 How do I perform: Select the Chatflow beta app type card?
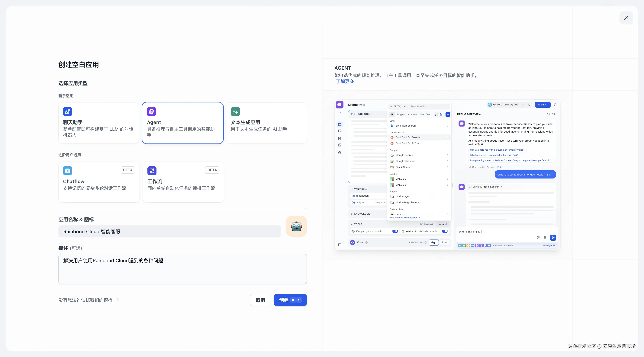pyautogui.click(x=98, y=182)
